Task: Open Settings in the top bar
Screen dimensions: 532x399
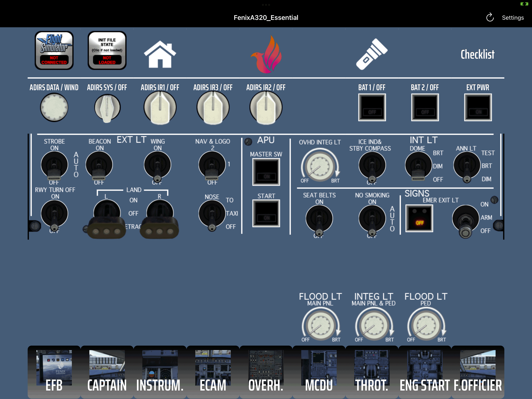Action: [513, 18]
